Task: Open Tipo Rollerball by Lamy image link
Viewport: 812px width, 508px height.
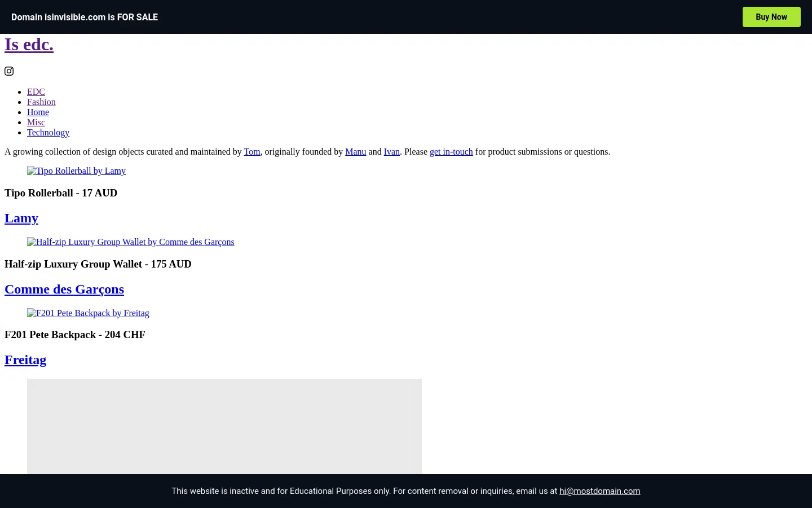Action: click(x=76, y=171)
